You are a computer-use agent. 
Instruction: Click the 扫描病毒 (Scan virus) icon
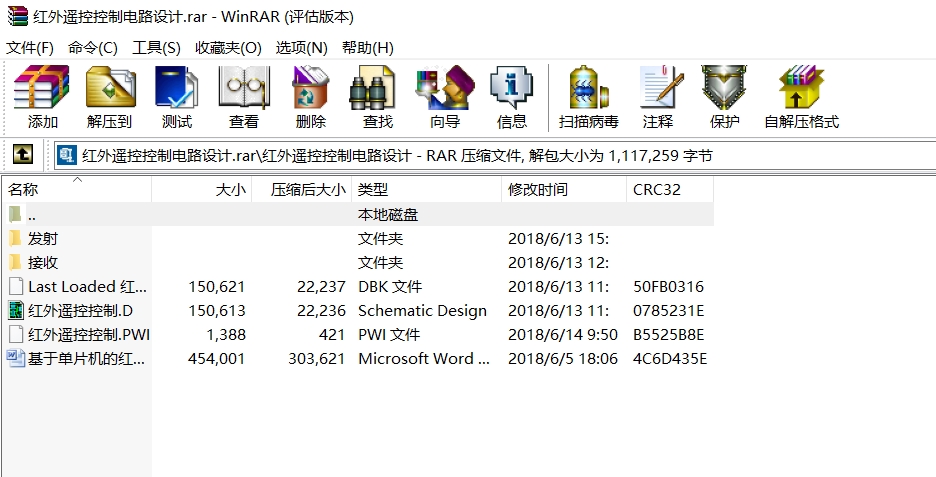(x=589, y=87)
